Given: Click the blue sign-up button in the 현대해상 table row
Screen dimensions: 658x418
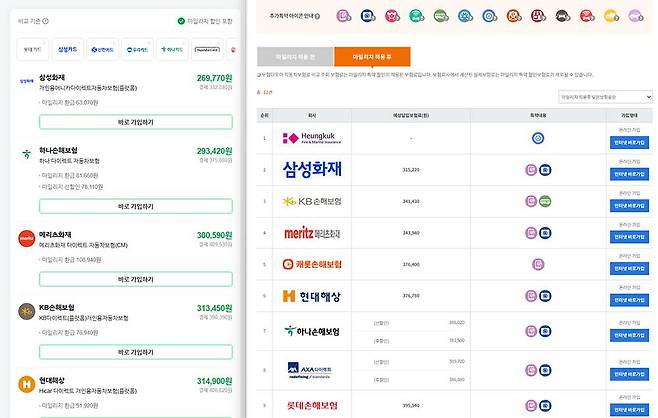Looking at the screenshot, I should tap(629, 300).
